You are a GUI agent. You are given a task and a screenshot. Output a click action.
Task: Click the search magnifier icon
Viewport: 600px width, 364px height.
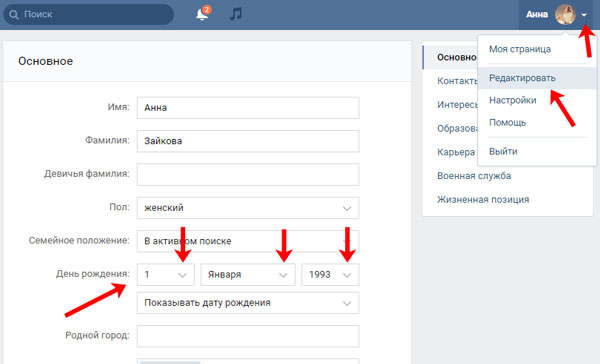(x=14, y=15)
